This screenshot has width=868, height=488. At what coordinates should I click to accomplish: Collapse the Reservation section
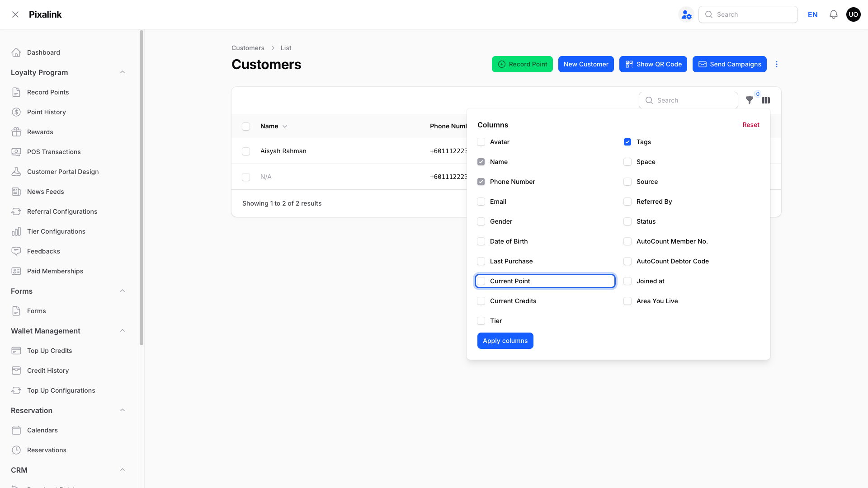click(123, 410)
